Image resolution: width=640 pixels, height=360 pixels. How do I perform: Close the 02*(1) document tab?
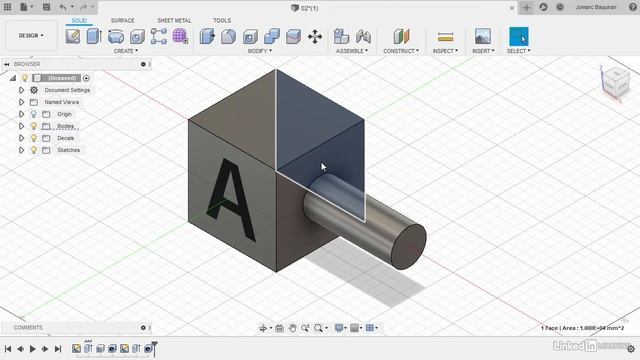pos(512,8)
